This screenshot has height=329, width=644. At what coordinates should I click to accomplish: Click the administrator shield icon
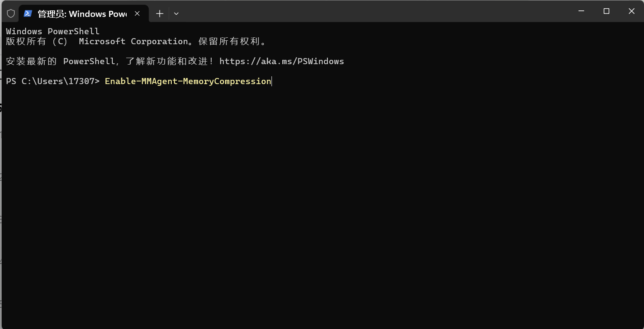11,13
